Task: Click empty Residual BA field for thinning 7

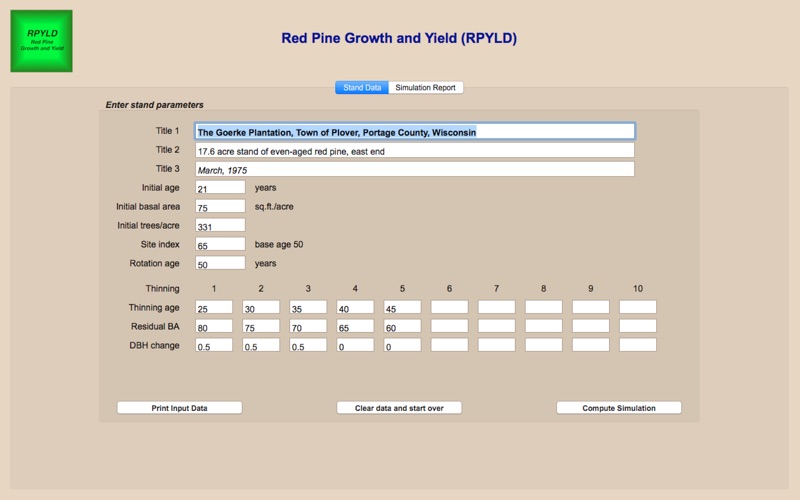Action: 496,326
